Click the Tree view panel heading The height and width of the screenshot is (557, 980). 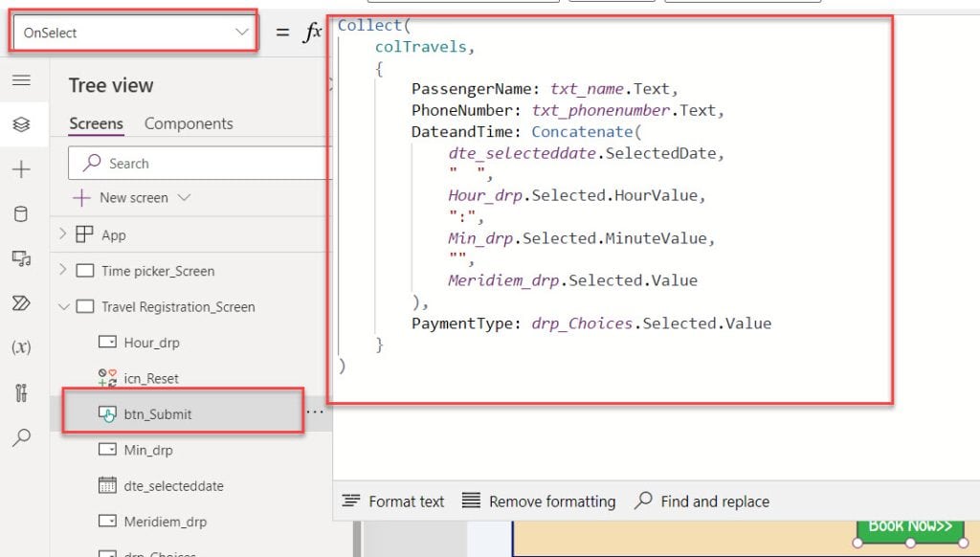[x=111, y=85]
